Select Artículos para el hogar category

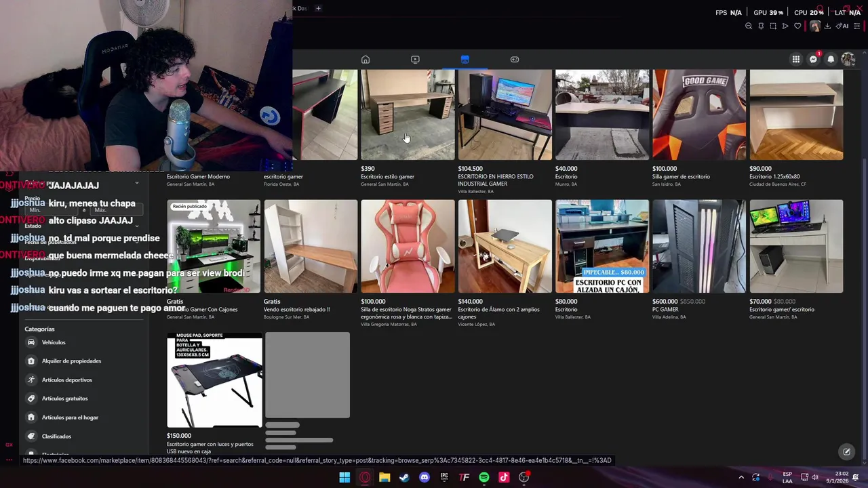coord(83,418)
